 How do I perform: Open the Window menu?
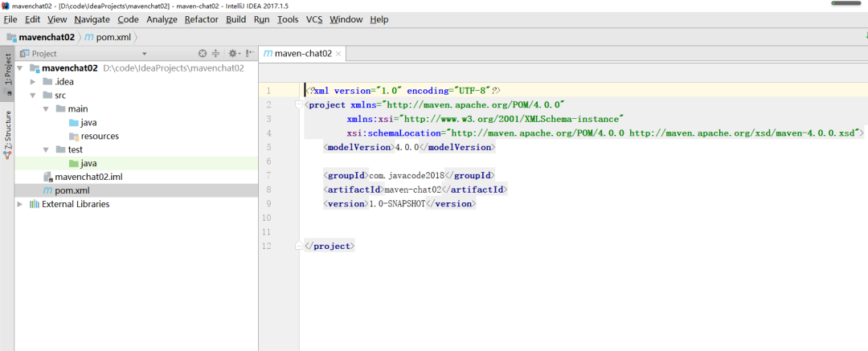(346, 19)
